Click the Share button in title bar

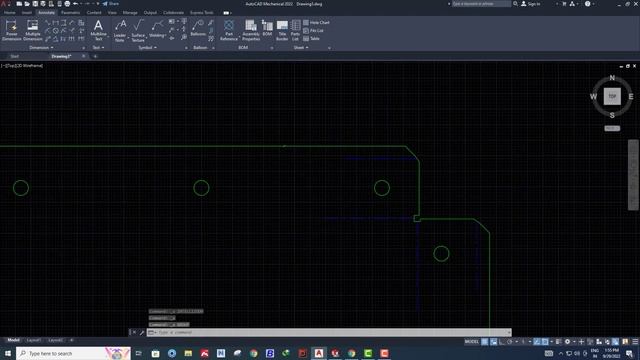(110, 4)
